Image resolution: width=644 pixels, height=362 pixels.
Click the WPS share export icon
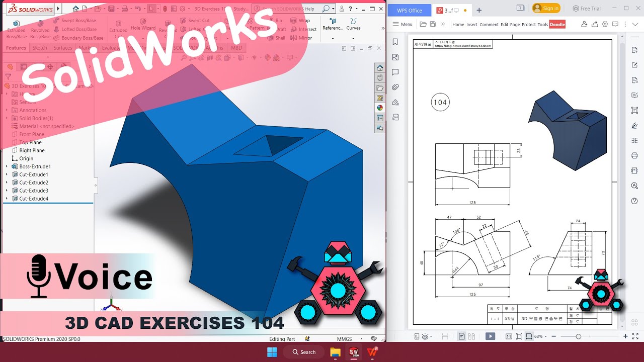point(594,24)
